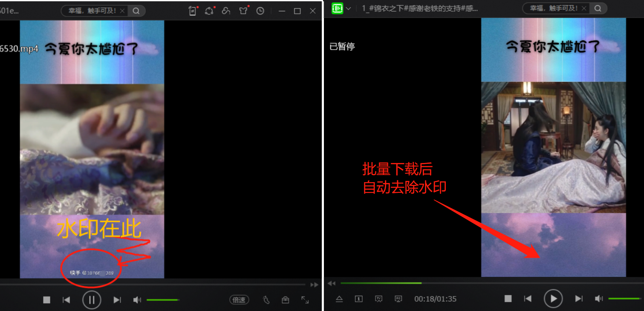
Task: Click the video title '1_#锦衣之下' in right player
Action: pyautogui.click(x=420, y=8)
